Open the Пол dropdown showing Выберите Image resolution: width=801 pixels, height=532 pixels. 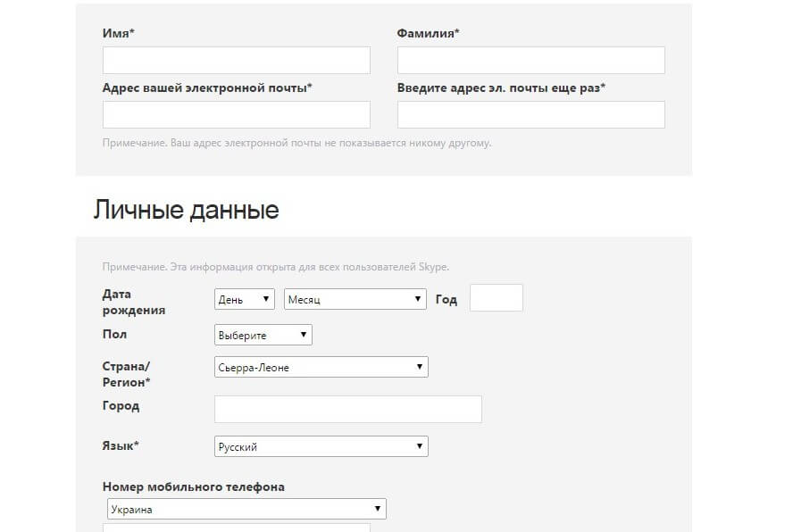click(x=263, y=335)
